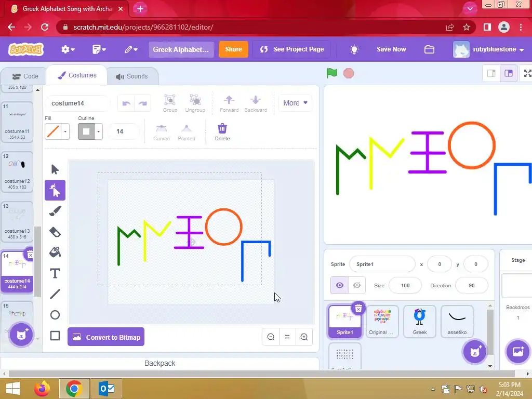The width and height of the screenshot is (532, 399).
Task: Switch to large stage layout
Action: (508, 73)
